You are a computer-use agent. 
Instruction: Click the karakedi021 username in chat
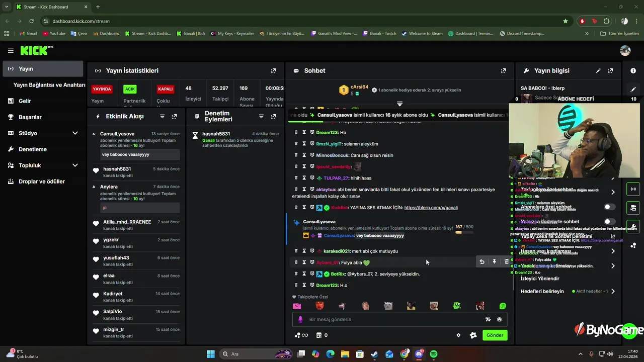[x=337, y=251]
